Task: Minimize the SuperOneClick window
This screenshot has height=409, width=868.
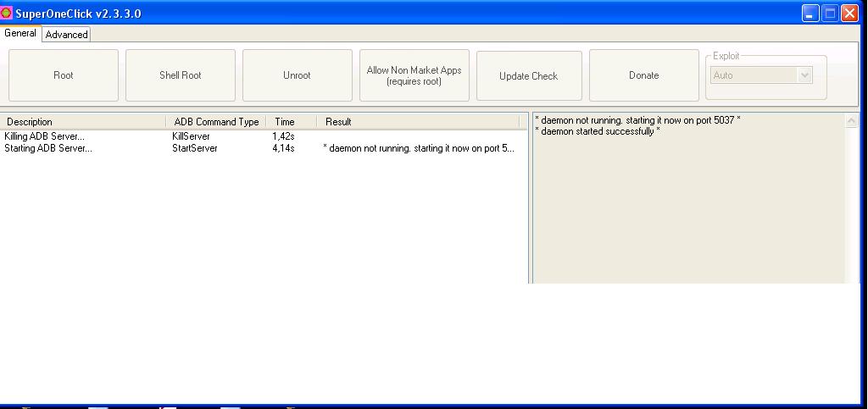Action: point(810,14)
